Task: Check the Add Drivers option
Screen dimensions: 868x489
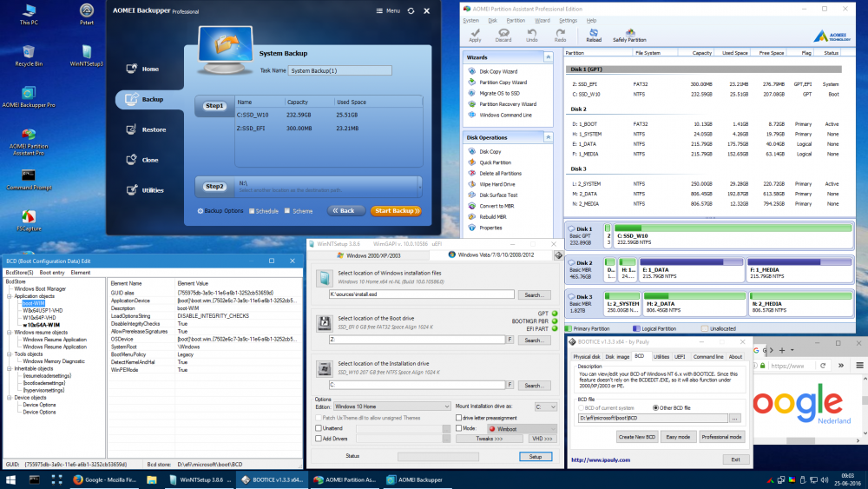Action: (319, 439)
